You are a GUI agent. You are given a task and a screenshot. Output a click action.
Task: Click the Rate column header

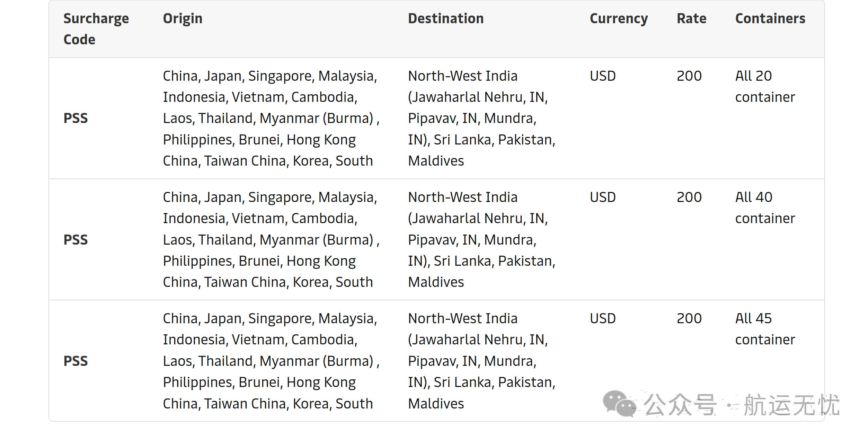coord(691,18)
